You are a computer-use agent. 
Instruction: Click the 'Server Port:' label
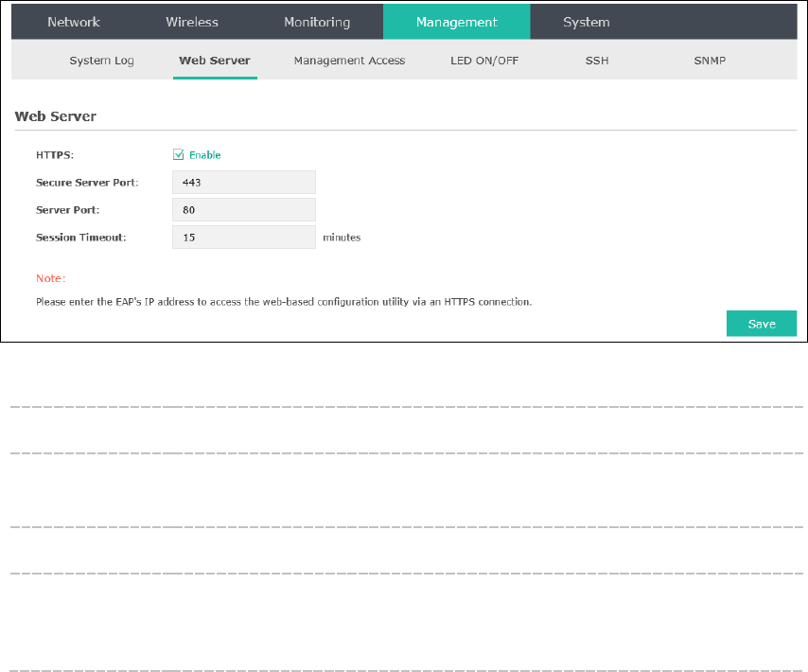click(x=67, y=210)
